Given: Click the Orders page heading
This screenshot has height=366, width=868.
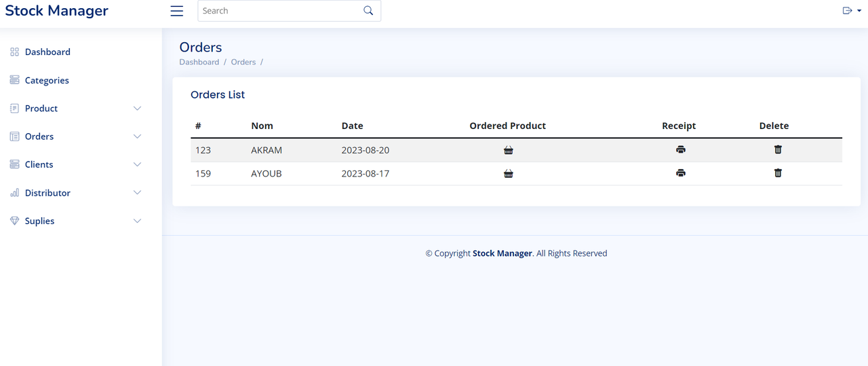Looking at the screenshot, I should click(201, 47).
